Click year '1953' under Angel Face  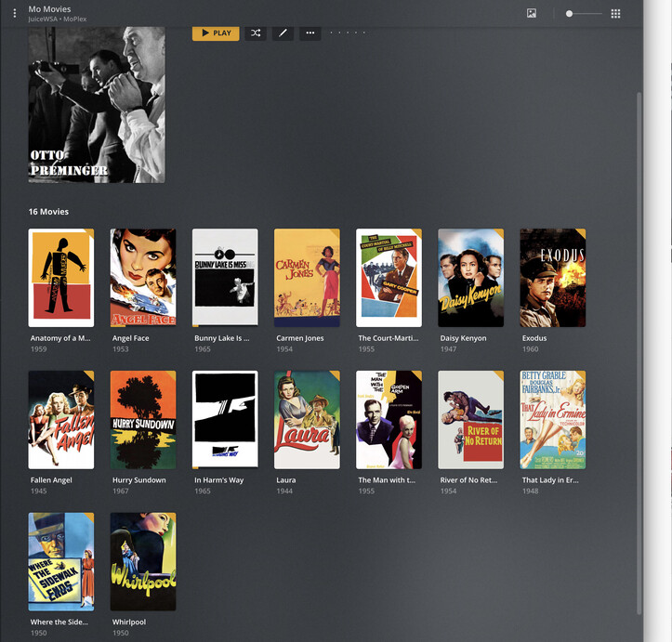click(121, 349)
